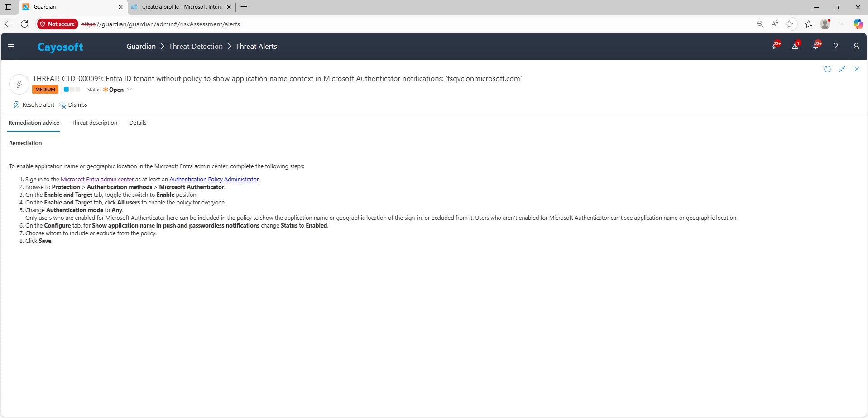Switch to the Create a profile Intune browser tab
Image resolution: width=868 pixels, height=418 pixels.
click(x=181, y=7)
